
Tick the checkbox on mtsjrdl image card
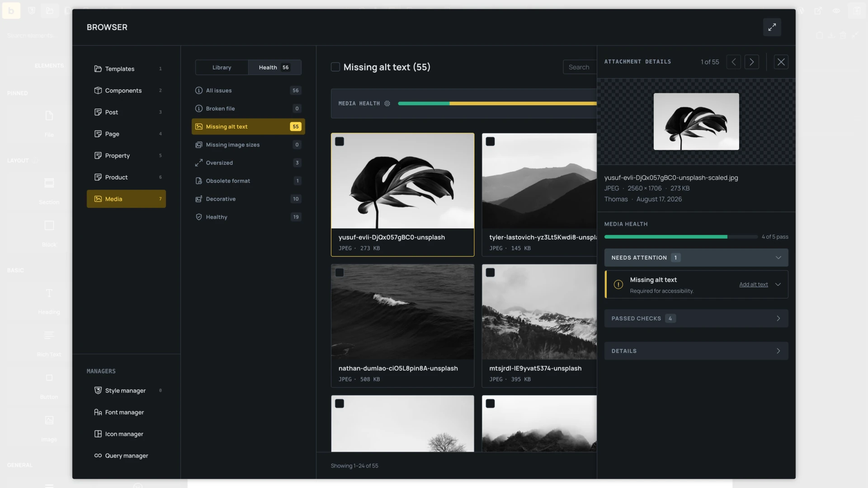pyautogui.click(x=490, y=272)
